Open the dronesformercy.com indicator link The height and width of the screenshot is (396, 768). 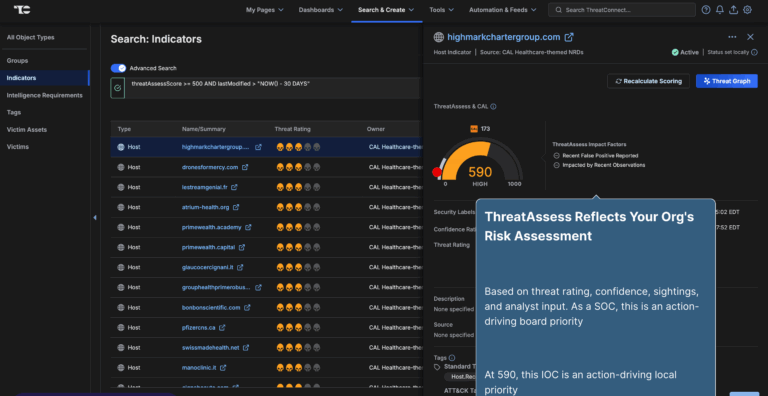pos(210,167)
